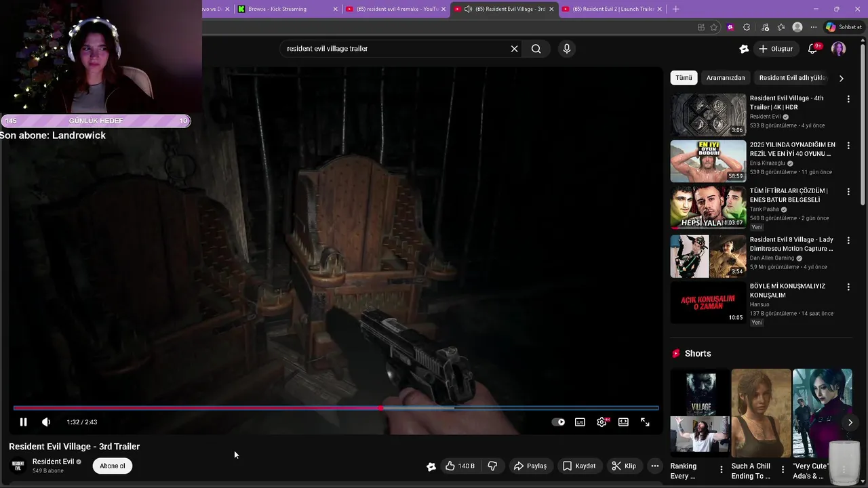Pause the Resident Evil Village trailer

[23, 422]
